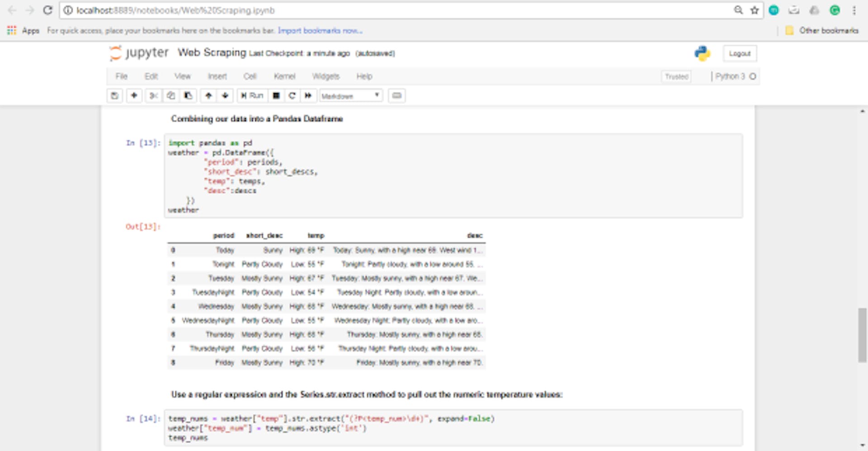The image size is (868, 451).
Task: Go forward in browser history
Action: pyautogui.click(x=30, y=10)
